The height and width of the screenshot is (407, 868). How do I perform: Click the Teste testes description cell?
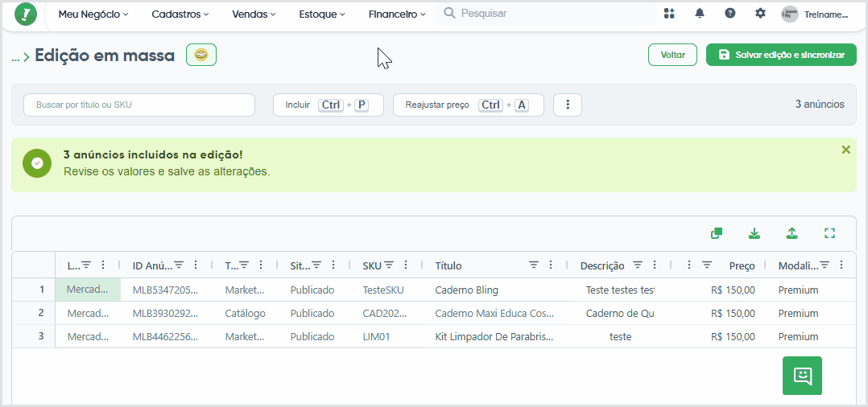point(620,290)
